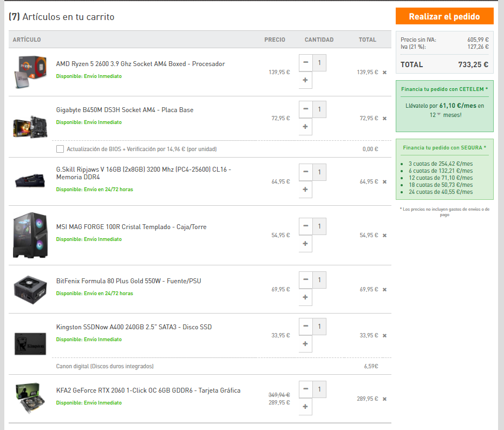Click Realizar el pedido button
Viewport: 504px width, 430px height.
click(444, 16)
